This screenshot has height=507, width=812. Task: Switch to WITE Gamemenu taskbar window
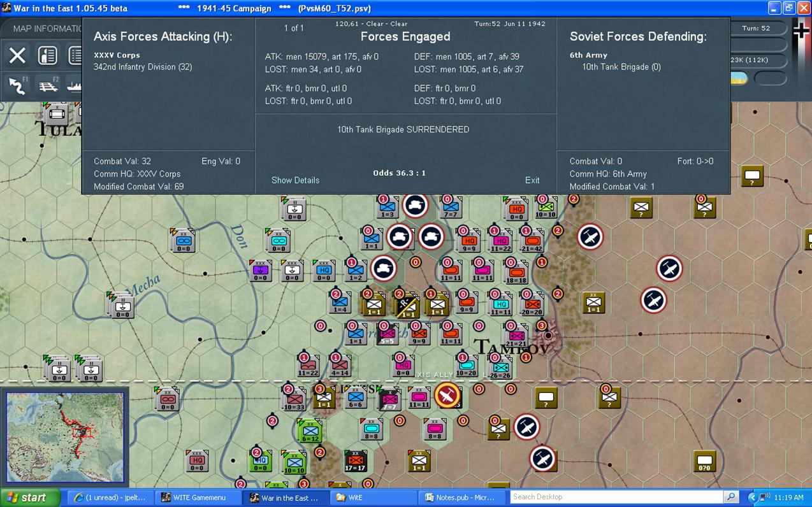[x=198, y=497]
